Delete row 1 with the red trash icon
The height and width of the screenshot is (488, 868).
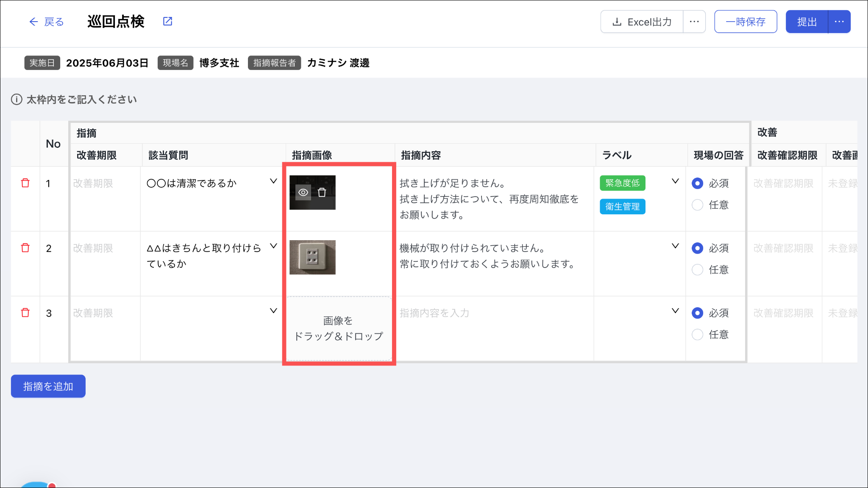pyautogui.click(x=25, y=183)
